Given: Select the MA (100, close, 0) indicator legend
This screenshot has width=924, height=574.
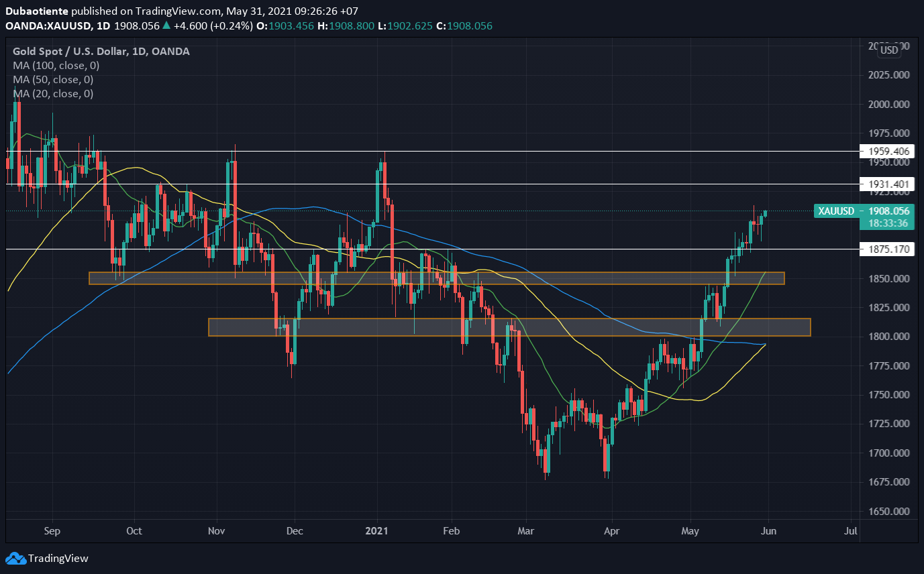Looking at the screenshot, I should [56, 66].
